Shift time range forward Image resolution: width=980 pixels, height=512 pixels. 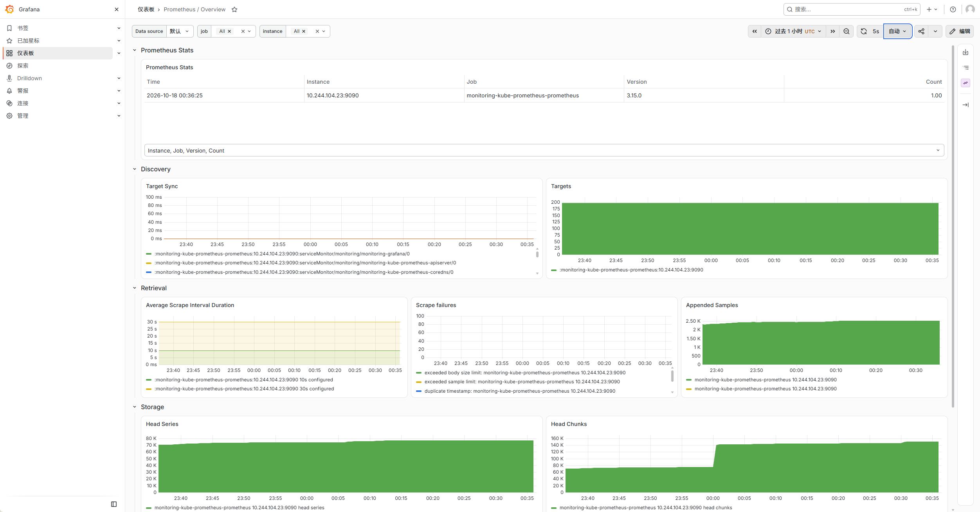coord(833,31)
